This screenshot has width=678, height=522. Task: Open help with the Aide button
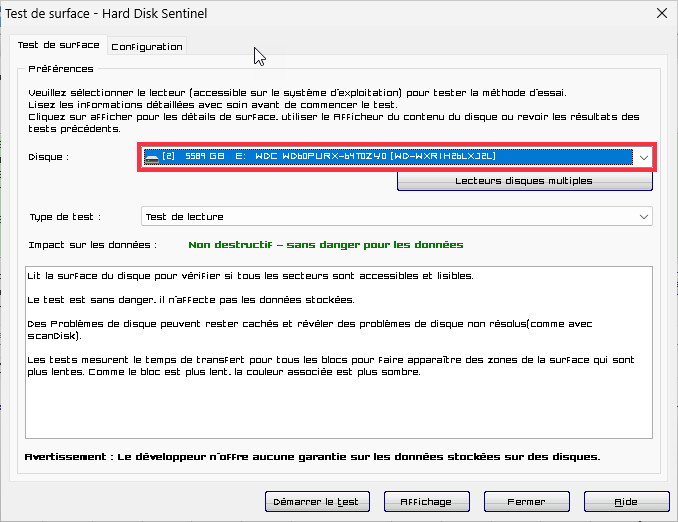click(626, 501)
